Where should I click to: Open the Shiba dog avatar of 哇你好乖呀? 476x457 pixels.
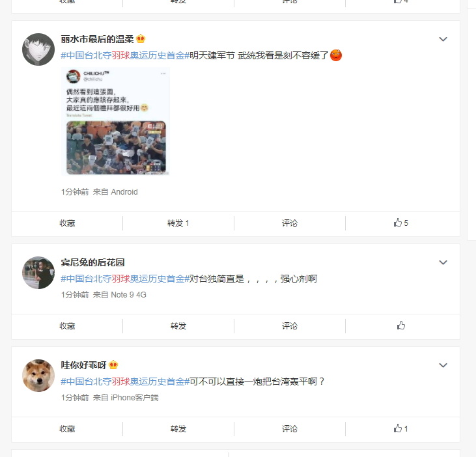[x=38, y=376]
